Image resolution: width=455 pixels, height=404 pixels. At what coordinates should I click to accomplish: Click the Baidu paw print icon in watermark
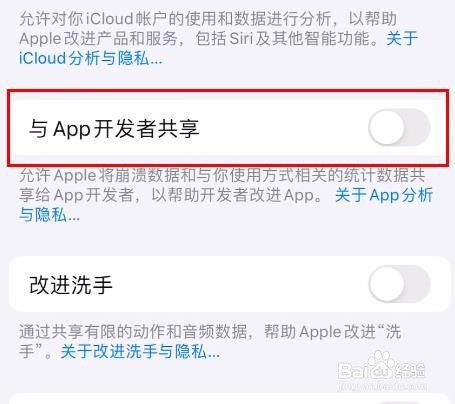tap(380, 365)
